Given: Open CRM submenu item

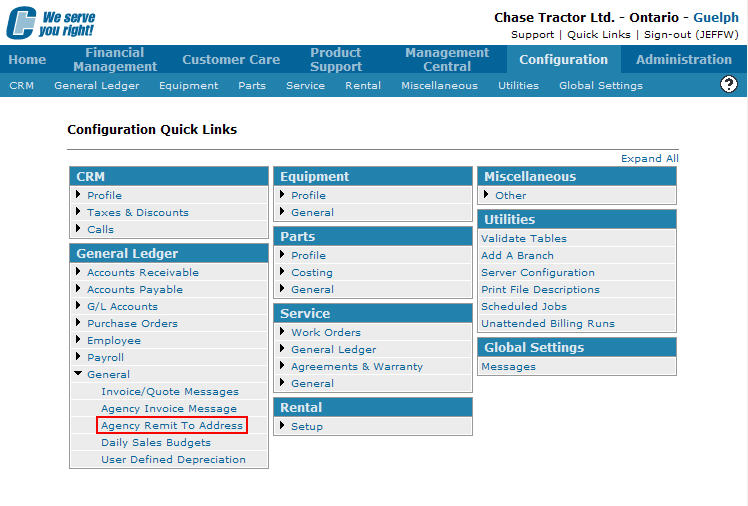Looking at the screenshot, I should (x=21, y=86).
